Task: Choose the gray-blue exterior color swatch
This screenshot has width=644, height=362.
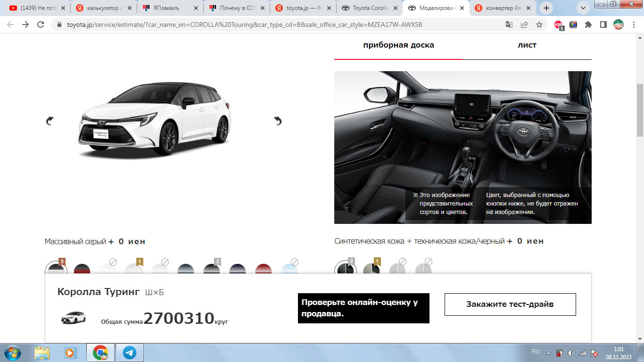Action: pos(186,269)
